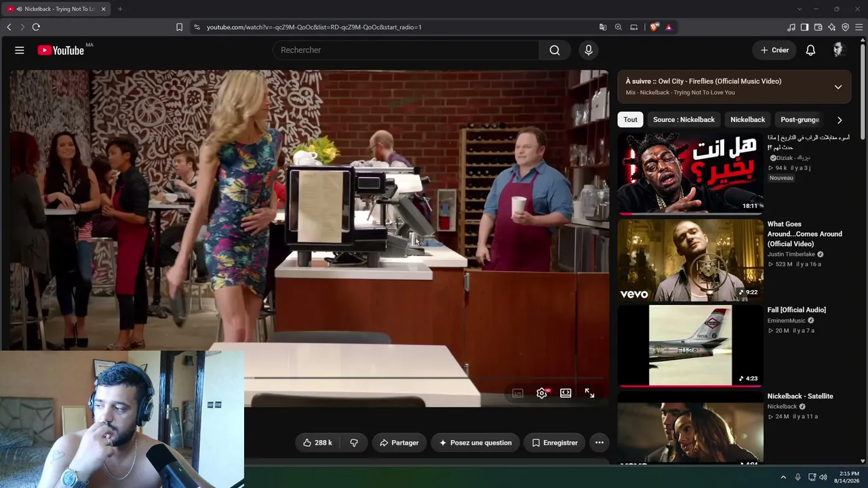Click the 'Créer' button
The image size is (868, 488).
click(774, 50)
